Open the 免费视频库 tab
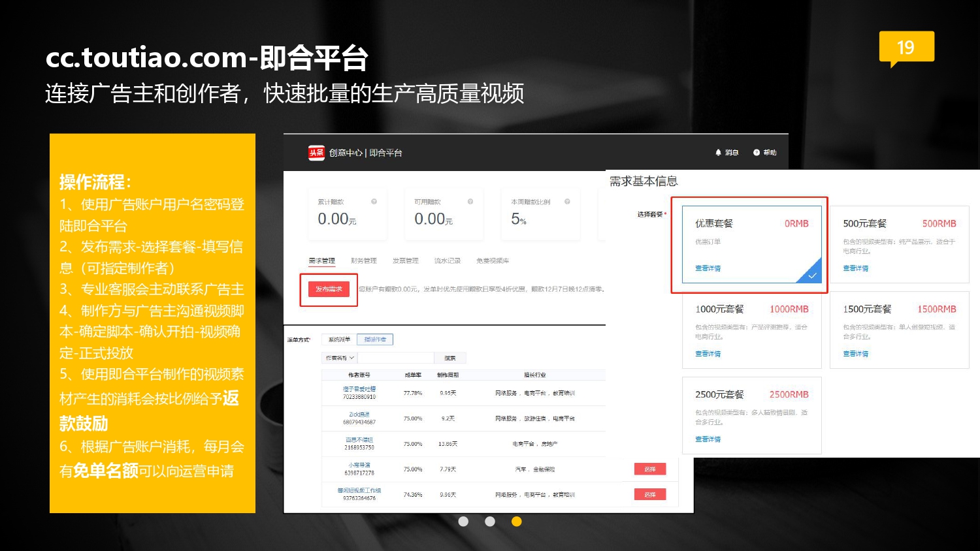 point(493,260)
